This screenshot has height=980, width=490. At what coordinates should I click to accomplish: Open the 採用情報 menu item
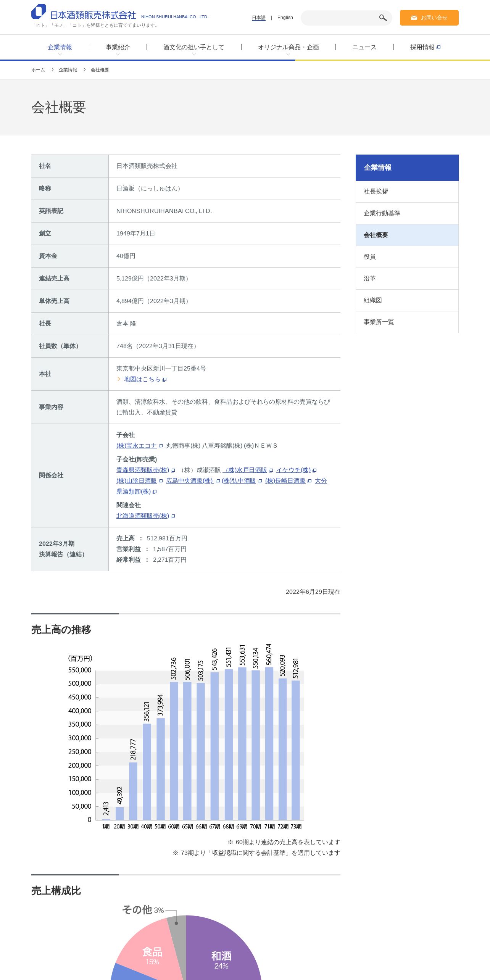[422, 47]
